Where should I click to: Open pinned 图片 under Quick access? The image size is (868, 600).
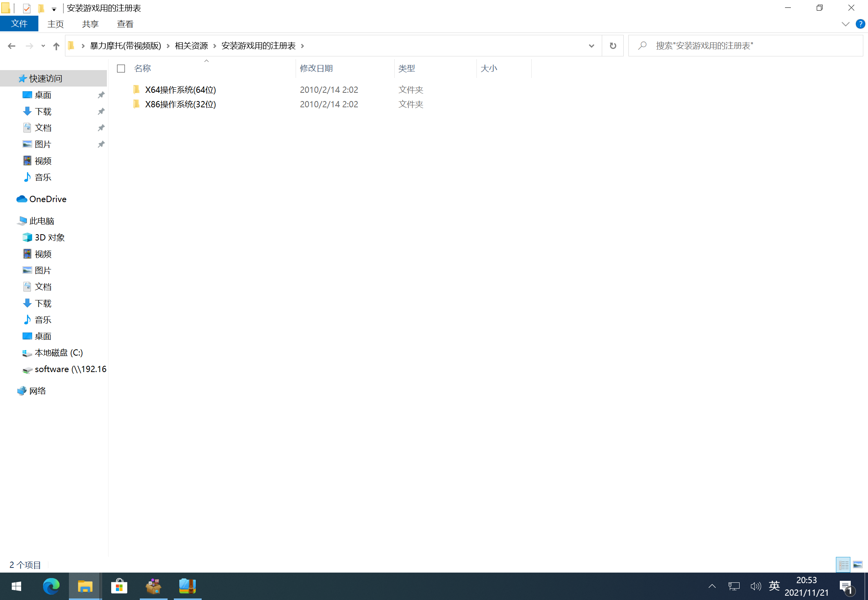(43, 144)
